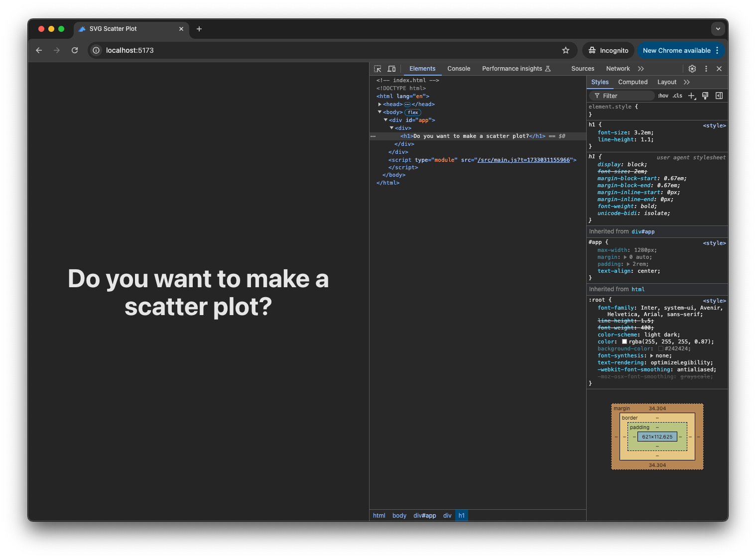Go forward in browser history
This screenshot has height=558, width=756.
57,50
